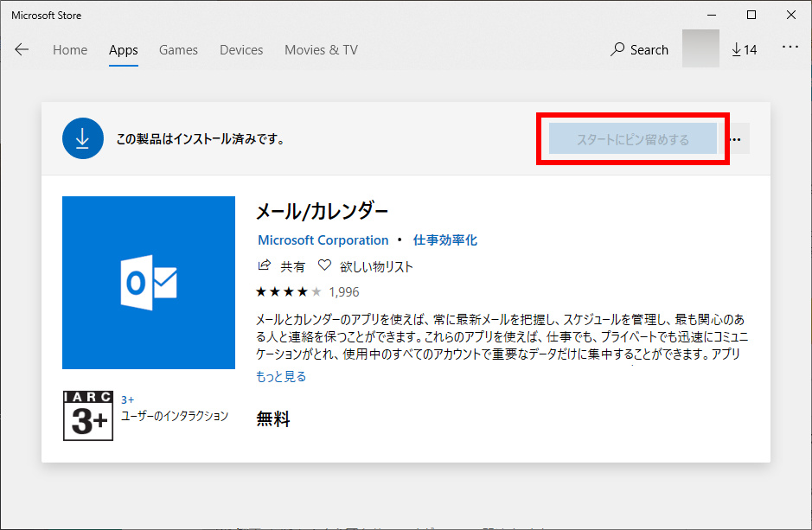Click the blue download circle icon

tap(83, 138)
